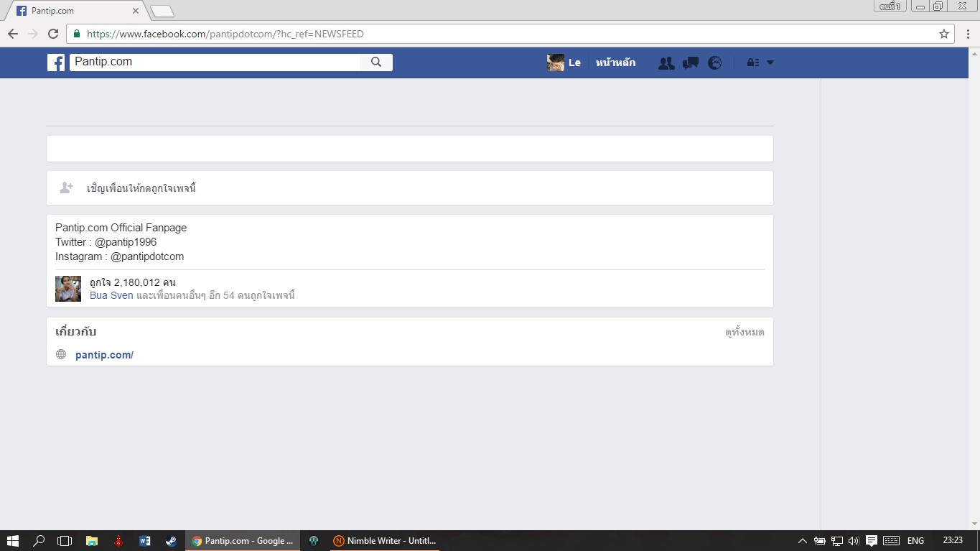Image resolution: width=980 pixels, height=551 pixels.
Task: Open Microsoft Word from the taskbar
Action: 144,541
